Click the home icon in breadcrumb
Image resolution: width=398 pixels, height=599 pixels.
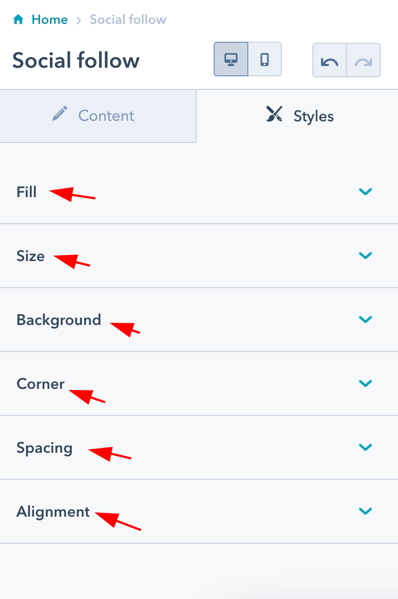coord(18,19)
